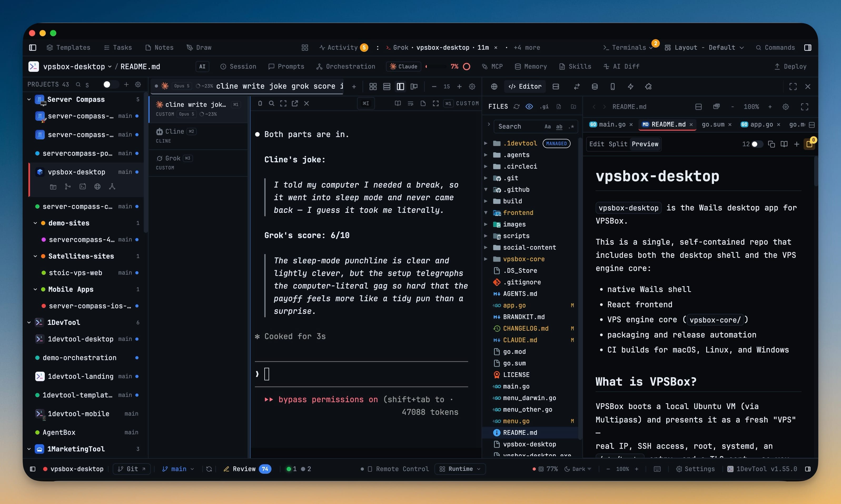The image size is (841, 504).
Task: Open the git branch icon under vpsbox-desktop project
Action: click(x=68, y=187)
